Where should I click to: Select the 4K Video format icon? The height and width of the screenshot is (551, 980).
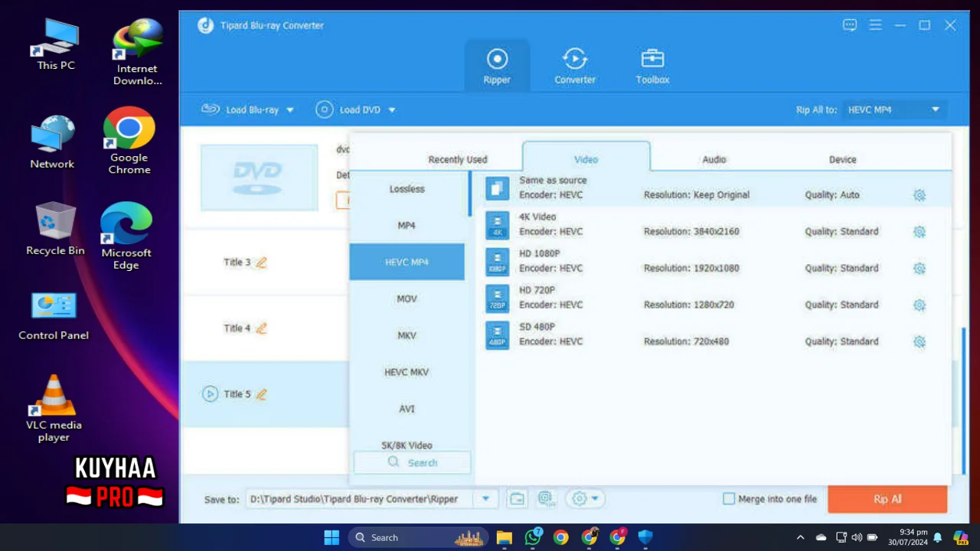pyautogui.click(x=498, y=225)
